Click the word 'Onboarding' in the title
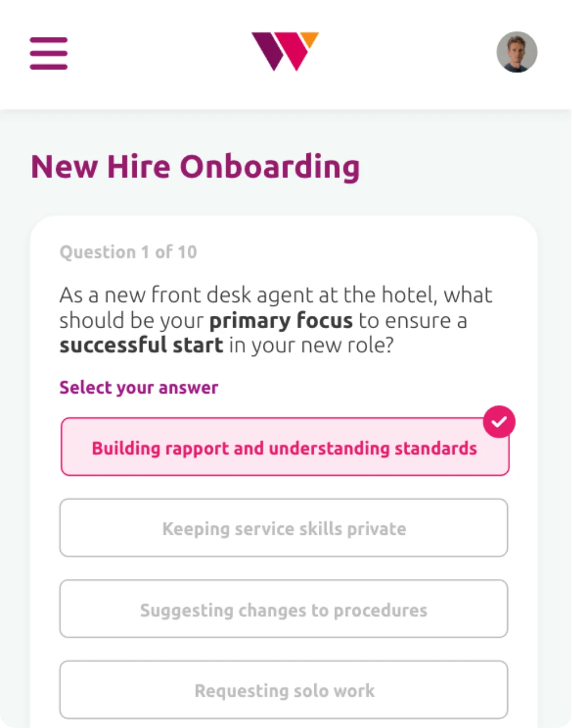572x728 pixels. point(269,167)
